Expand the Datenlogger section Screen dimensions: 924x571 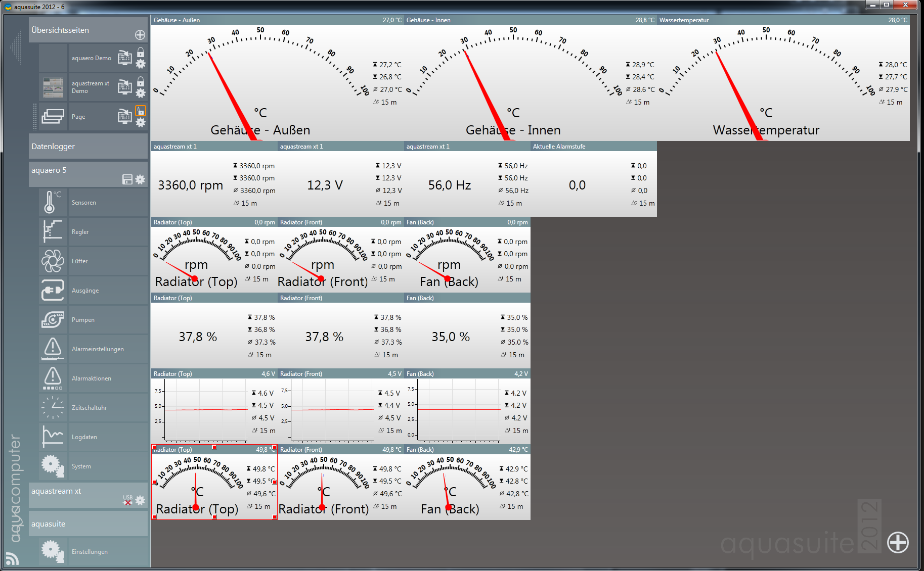click(88, 147)
